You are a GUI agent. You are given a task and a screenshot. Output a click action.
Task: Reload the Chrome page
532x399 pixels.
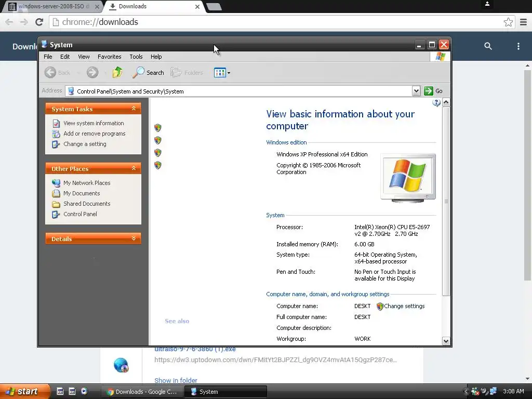point(39,22)
